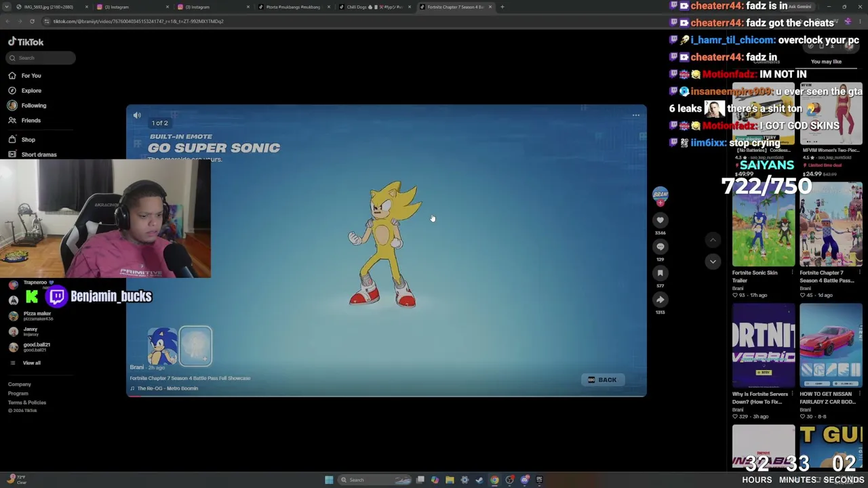The image size is (868, 488).
Task: Go to the previous video with up chevron
Action: [713, 240]
